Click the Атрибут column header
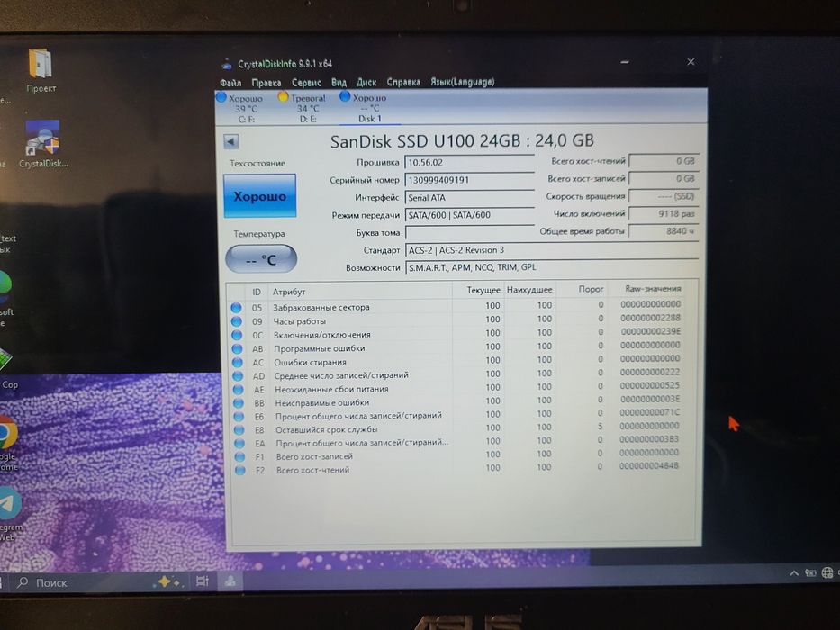Viewport: 840px width, 630px height. click(x=359, y=292)
